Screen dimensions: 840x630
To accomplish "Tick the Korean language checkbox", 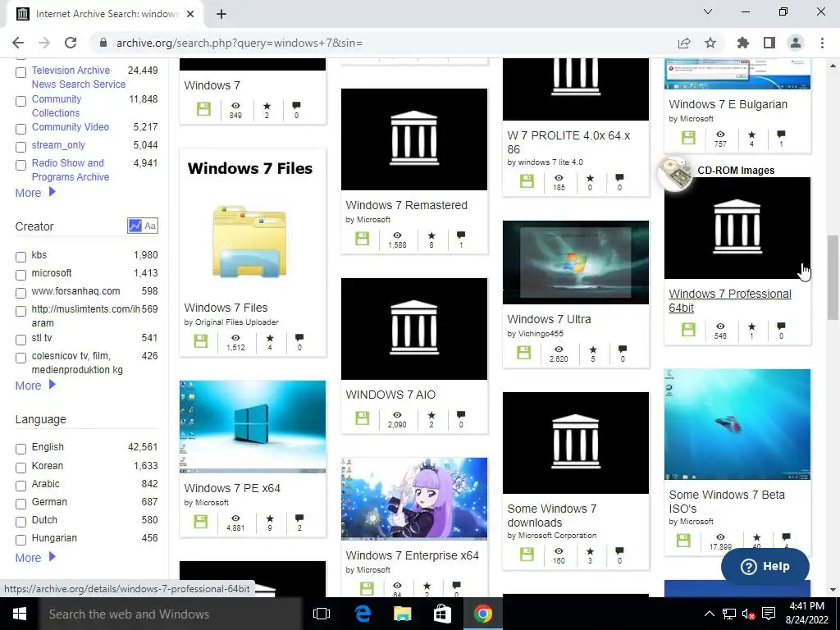I will click(21, 468).
